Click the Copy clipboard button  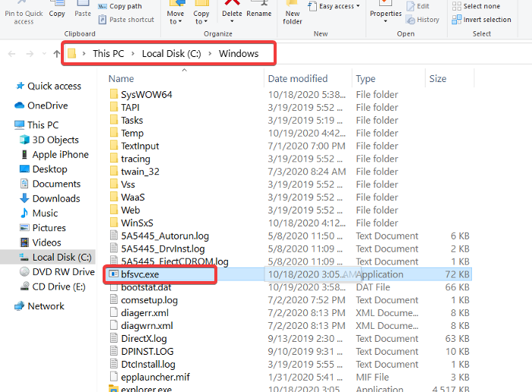(57, 10)
